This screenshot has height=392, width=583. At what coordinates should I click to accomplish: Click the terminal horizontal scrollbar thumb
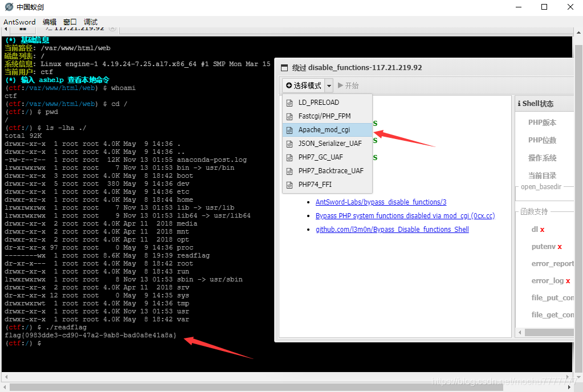(256, 387)
